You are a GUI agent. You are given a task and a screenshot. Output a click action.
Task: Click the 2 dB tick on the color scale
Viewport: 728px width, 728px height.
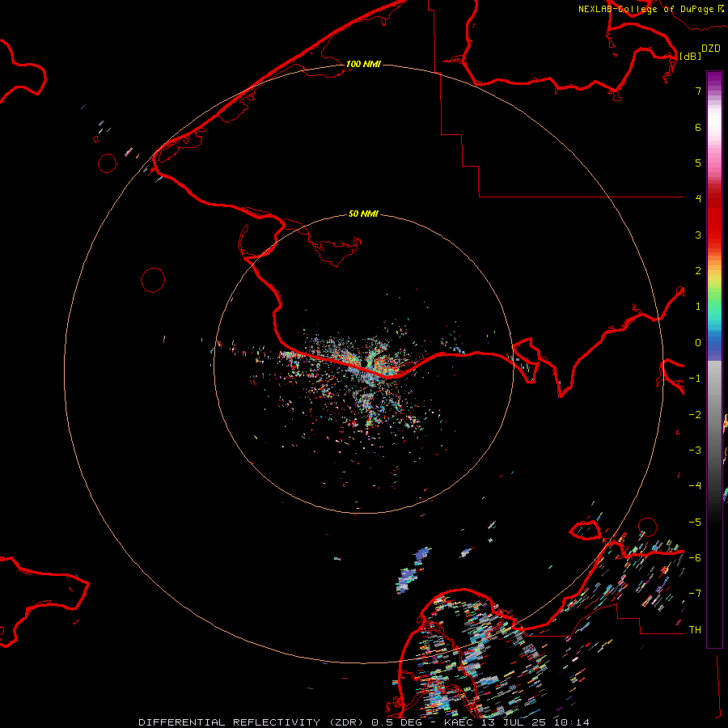click(698, 271)
